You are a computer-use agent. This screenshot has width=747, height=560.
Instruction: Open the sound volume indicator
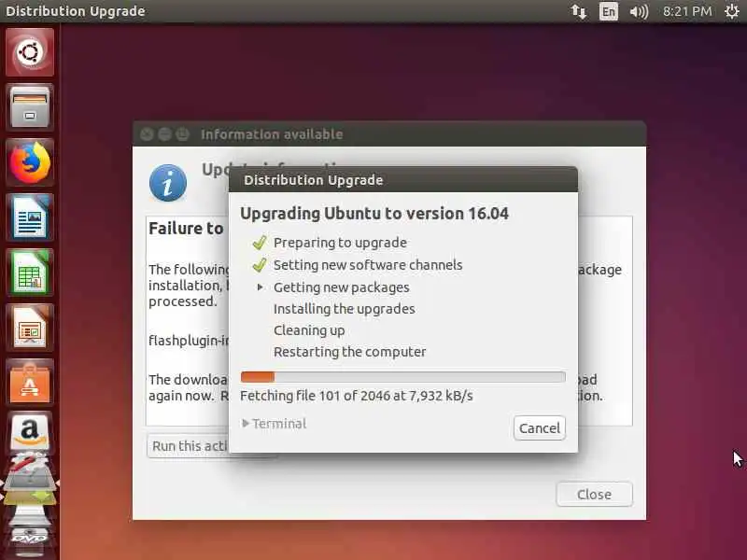click(x=639, y=11)
